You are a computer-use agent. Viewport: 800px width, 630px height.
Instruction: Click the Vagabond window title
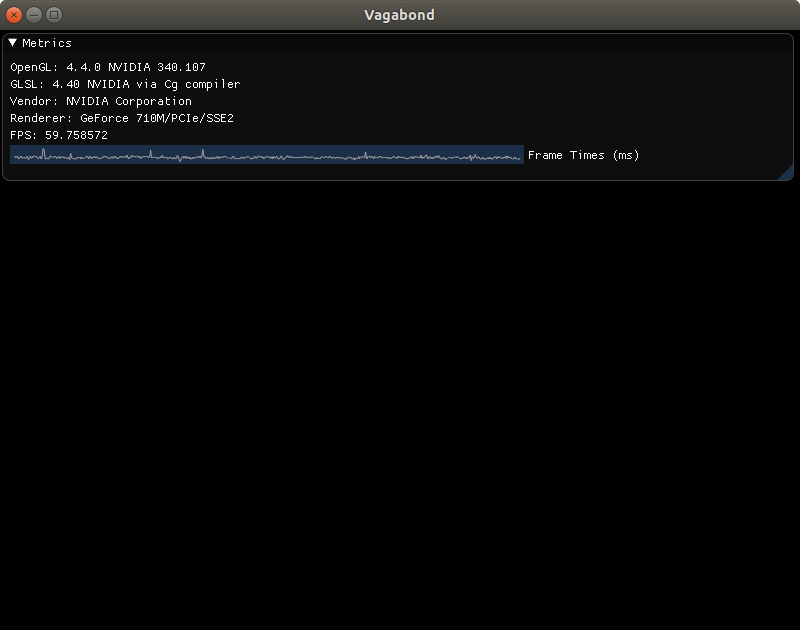coord(399,15)
